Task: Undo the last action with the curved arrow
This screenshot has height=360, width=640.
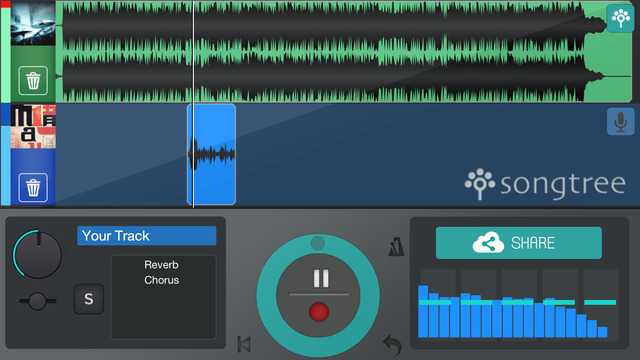Action: pos(392,345)
